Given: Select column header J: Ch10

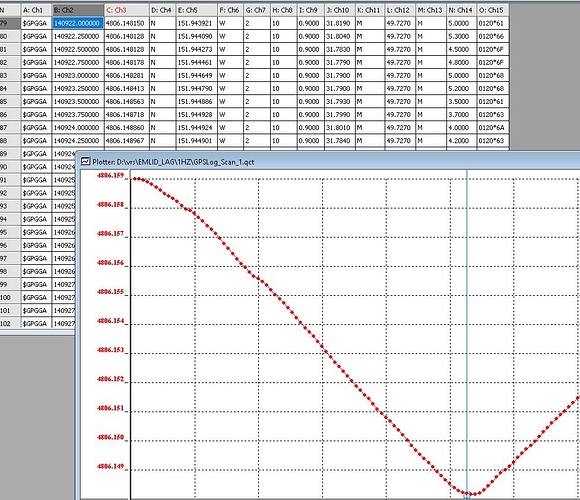Looking at the screenshot, I should coord(340,10).
